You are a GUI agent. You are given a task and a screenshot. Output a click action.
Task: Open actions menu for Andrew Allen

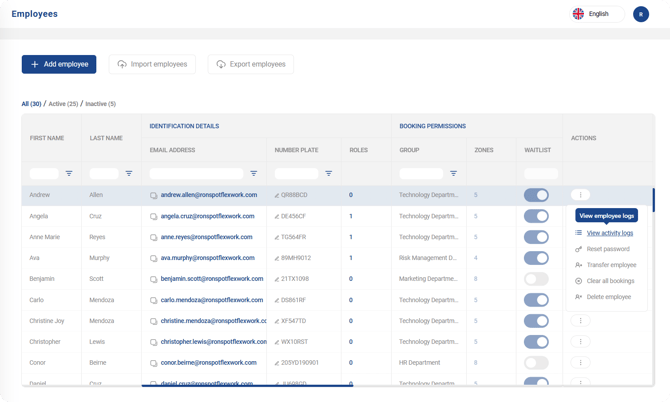[x=580, y=195]
